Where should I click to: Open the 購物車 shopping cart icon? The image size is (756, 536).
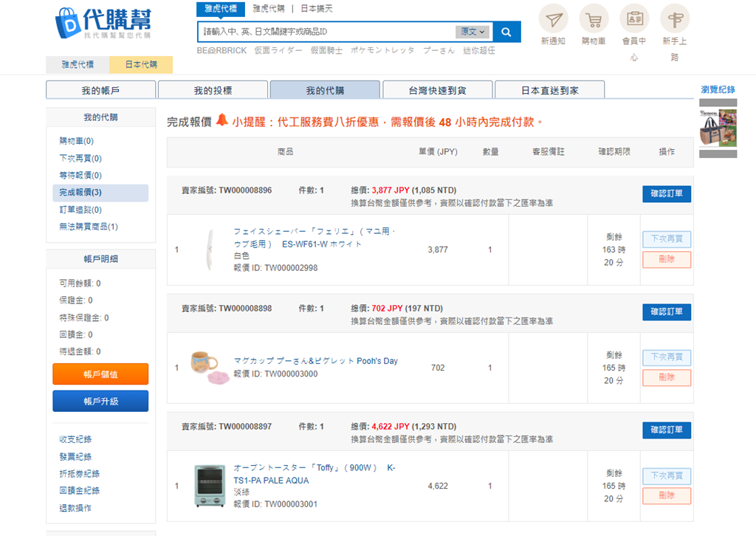coord(594,18)
